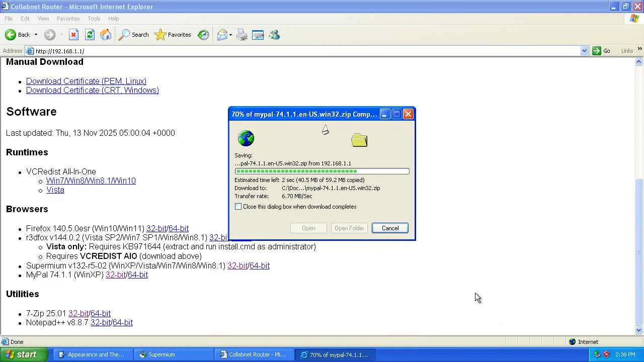The height and width of the screenshot is (362, 644).
Task: Download MyPal 74.1.1 32-bit link
Action: click(x=116, y=275)
